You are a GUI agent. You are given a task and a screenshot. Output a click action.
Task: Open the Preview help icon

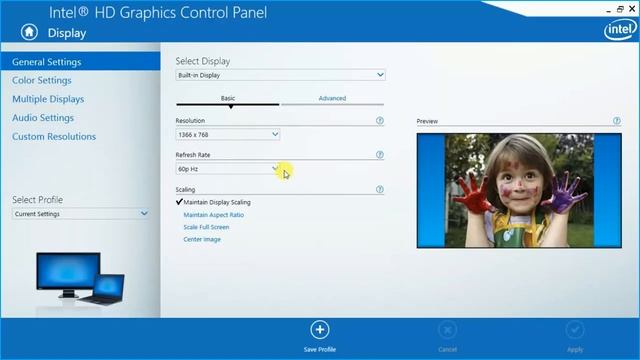(617, 120)
